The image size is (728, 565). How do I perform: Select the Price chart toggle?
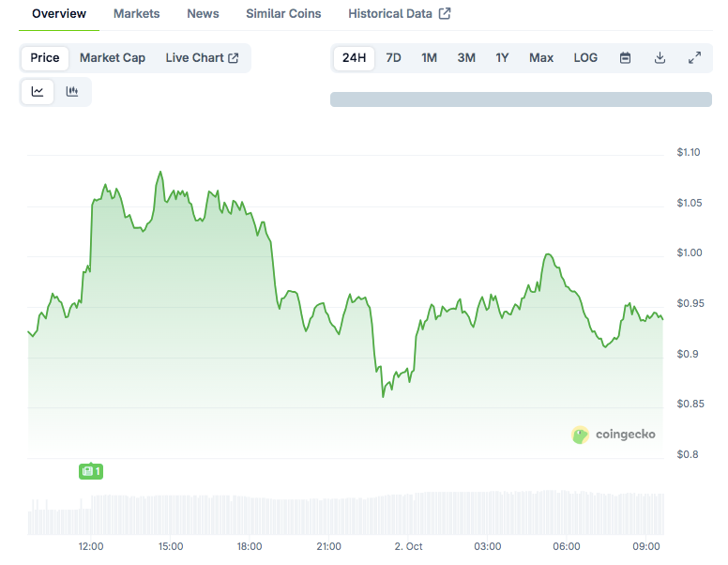[45, 57]
